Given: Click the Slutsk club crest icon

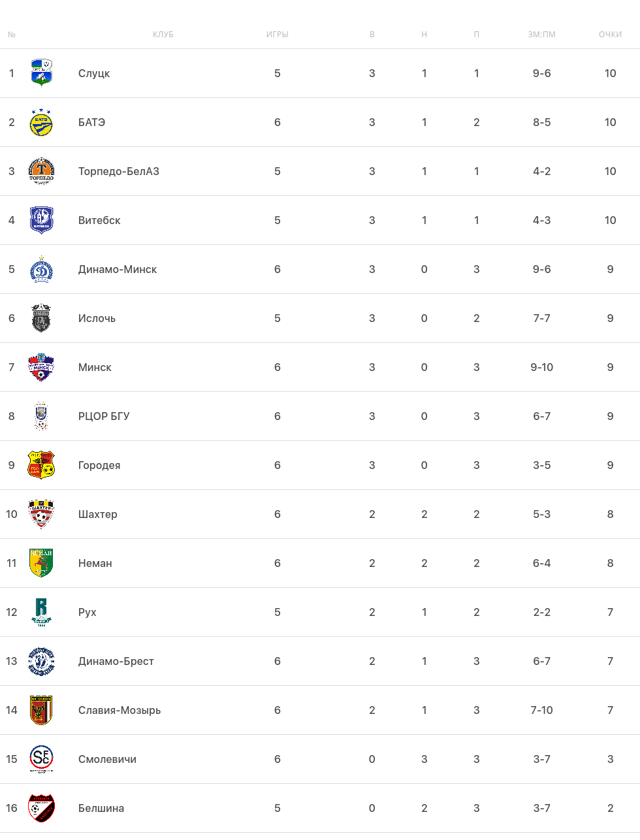Looking at the screenshot, I should (x=41, y=73).
